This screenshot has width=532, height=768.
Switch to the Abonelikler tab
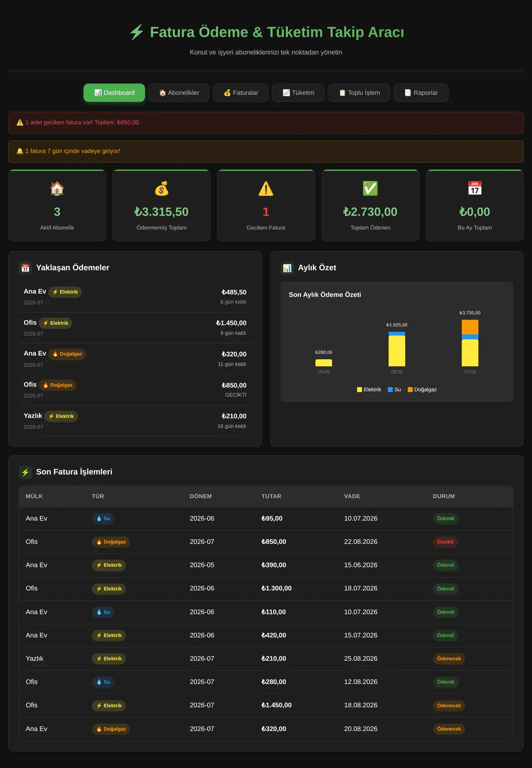click(x=179, y=93)
